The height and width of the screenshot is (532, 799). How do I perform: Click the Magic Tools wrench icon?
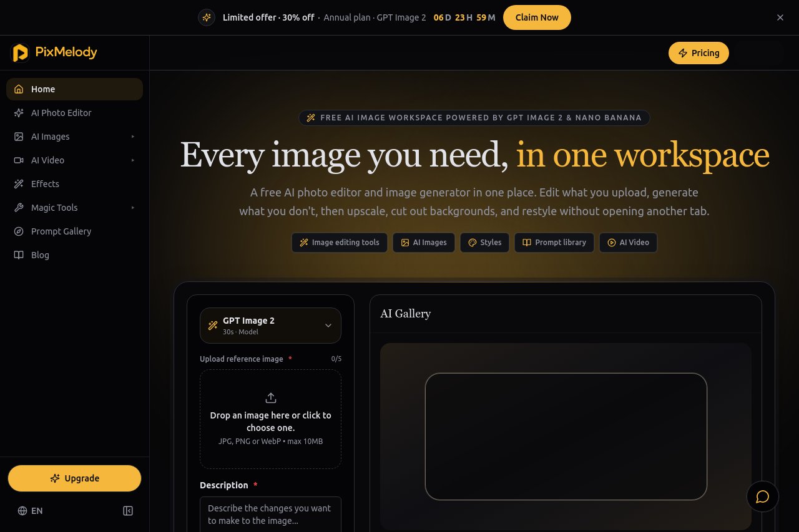click(x=19, y=208)
